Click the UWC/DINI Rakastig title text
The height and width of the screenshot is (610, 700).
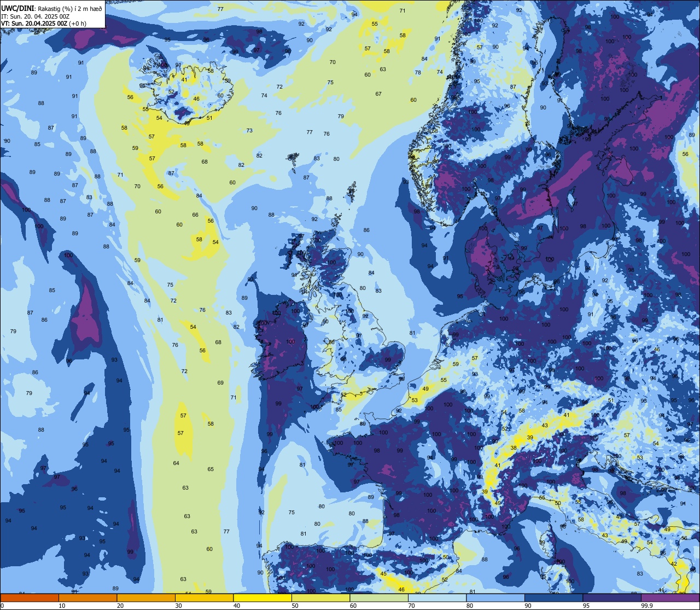point(52,8)
